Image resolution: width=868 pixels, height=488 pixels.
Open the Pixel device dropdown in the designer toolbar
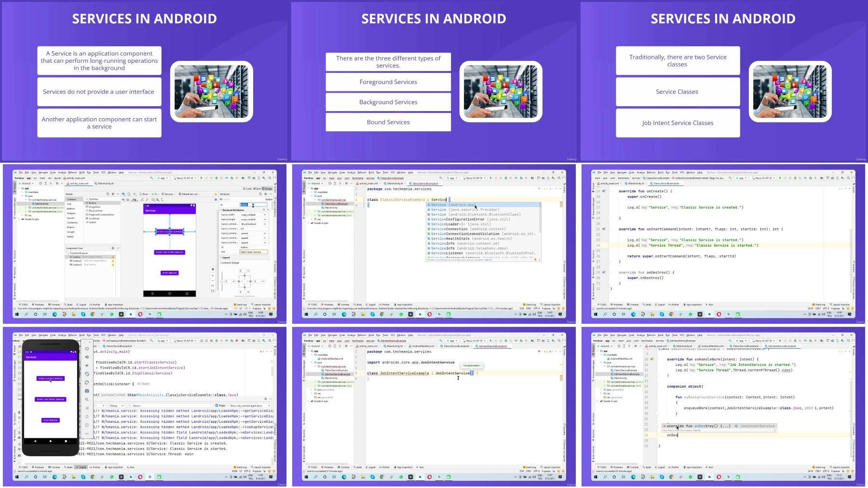coord(145,194)
